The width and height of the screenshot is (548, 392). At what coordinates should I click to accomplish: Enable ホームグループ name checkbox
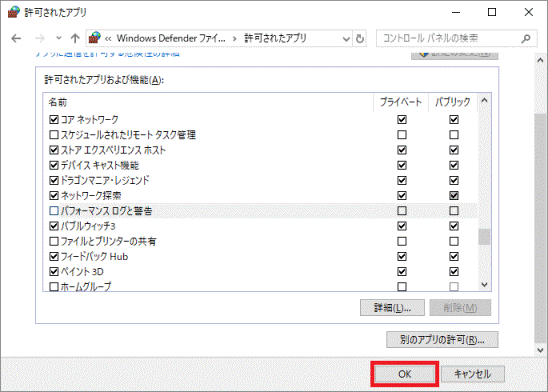(x=54, y=287)
